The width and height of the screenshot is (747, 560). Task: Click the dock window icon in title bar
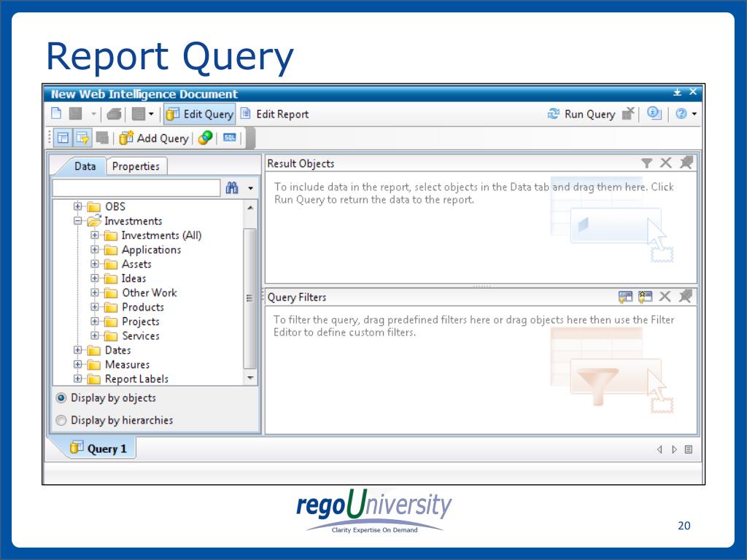click(677, 93)
